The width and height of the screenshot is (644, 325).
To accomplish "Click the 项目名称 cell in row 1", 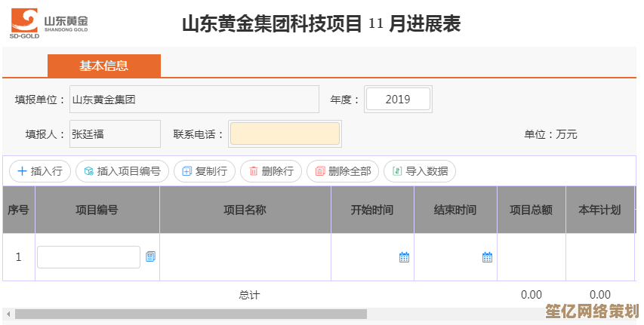I will point(245,257).
